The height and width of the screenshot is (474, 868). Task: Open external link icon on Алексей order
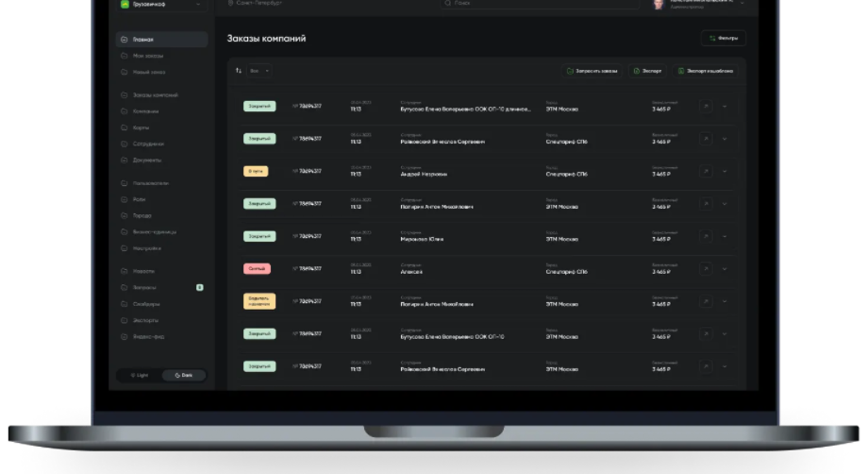point(706,269)
